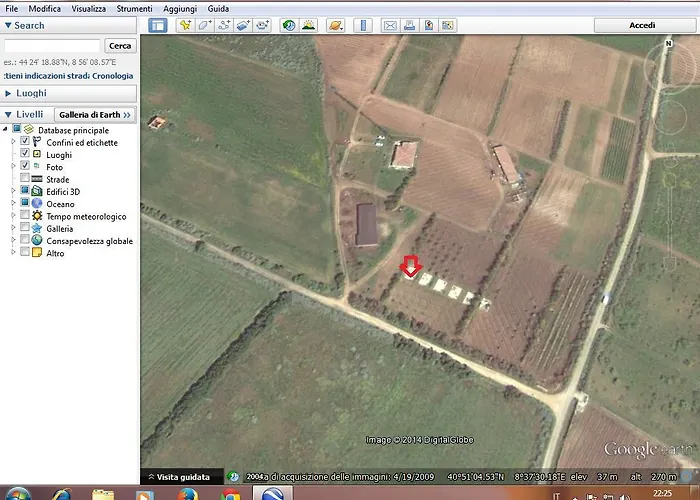Click the email envelope icon
This screenshot has width=700, height=500.
[390, 25]
